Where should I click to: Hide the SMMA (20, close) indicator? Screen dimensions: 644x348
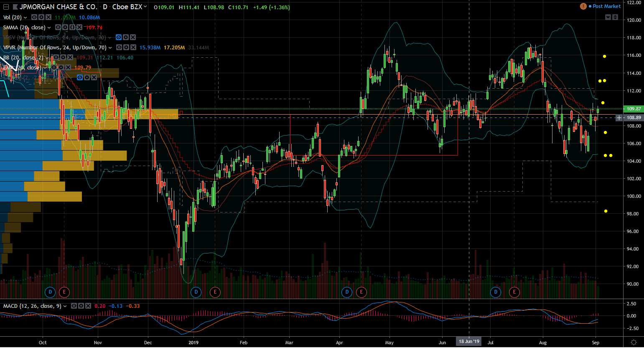59,28
